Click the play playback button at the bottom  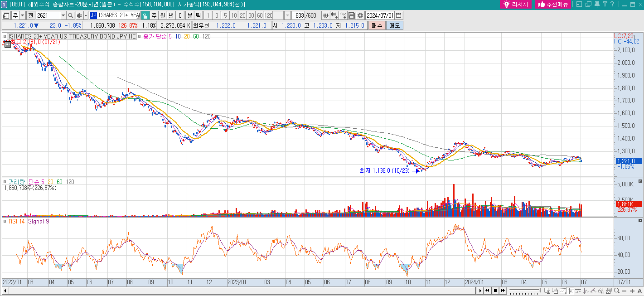[x=480, y=291]
